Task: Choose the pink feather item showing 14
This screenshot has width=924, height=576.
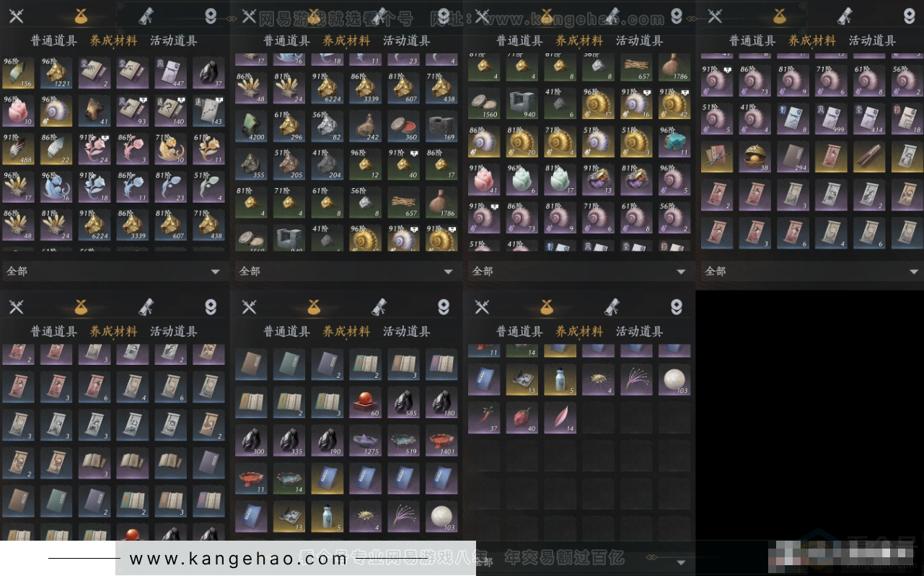Action: [x=560, y=417]
